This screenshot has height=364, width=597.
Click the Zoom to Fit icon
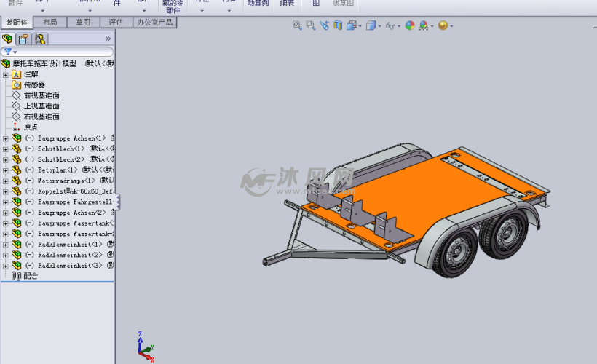pos(297,25)
